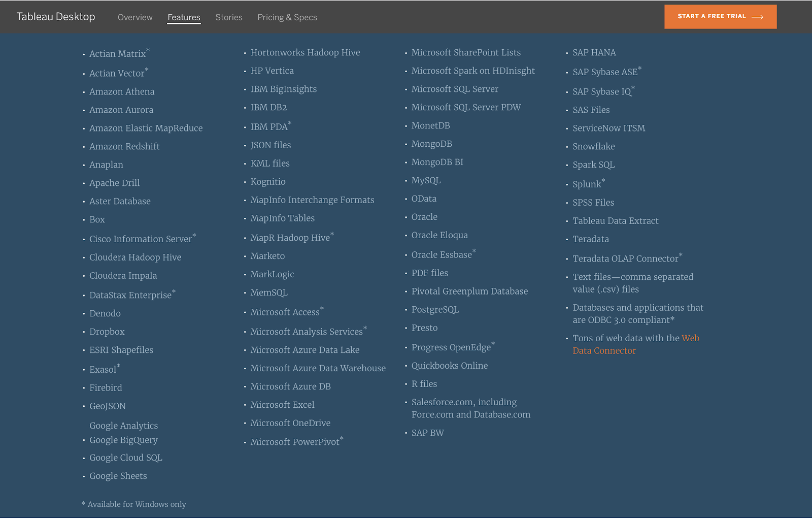Select HP Vertica entry

coord(272,71)
